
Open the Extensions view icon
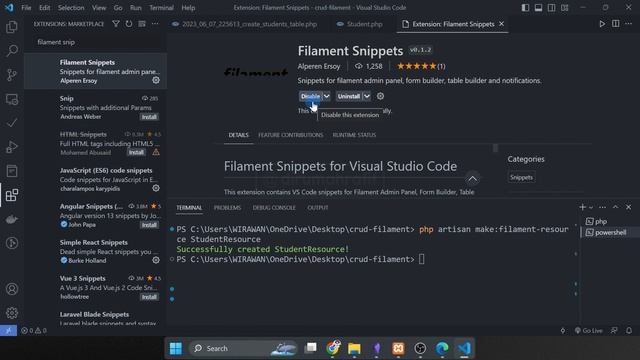pyautogui.click(x=12, y=195)
